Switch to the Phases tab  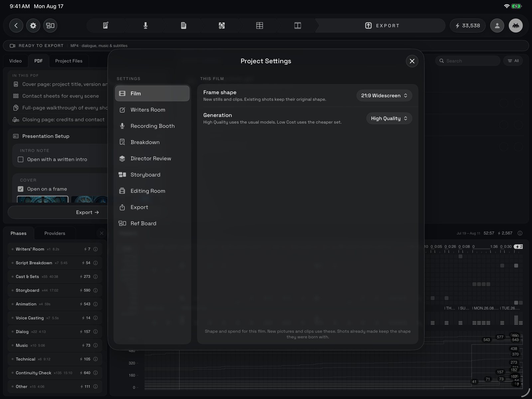pyautogui.click(x=19, y=233)
